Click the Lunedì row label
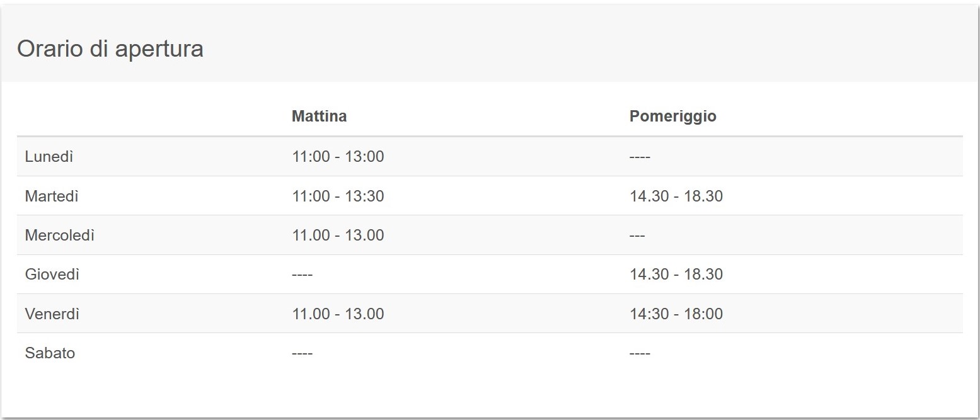The image size is (980, 420). [x=49, y=157]
